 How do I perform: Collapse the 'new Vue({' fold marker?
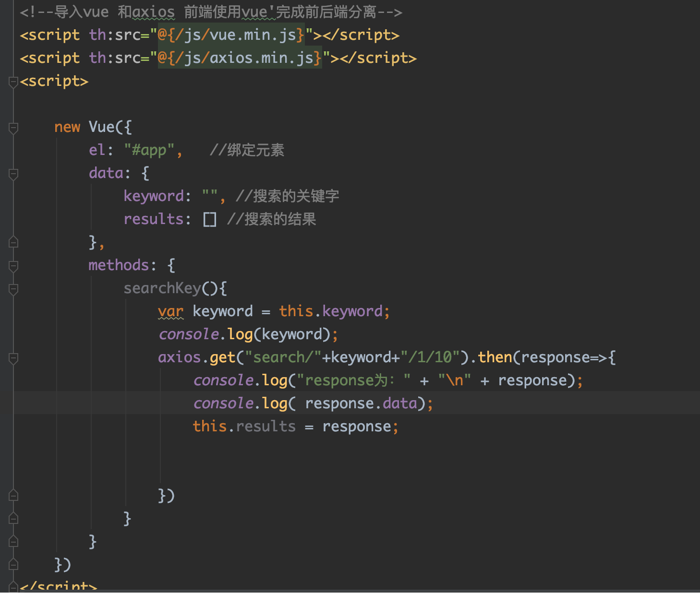13,128
